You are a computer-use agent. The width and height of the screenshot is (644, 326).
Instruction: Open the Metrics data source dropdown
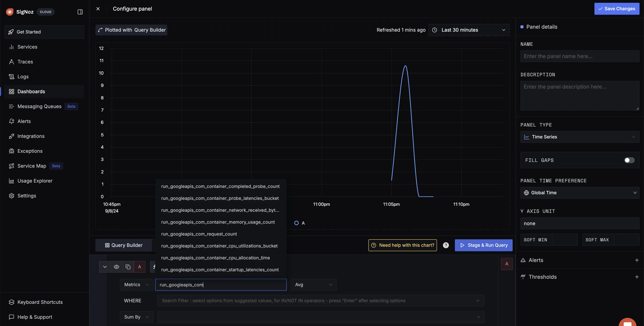point(137,285)
